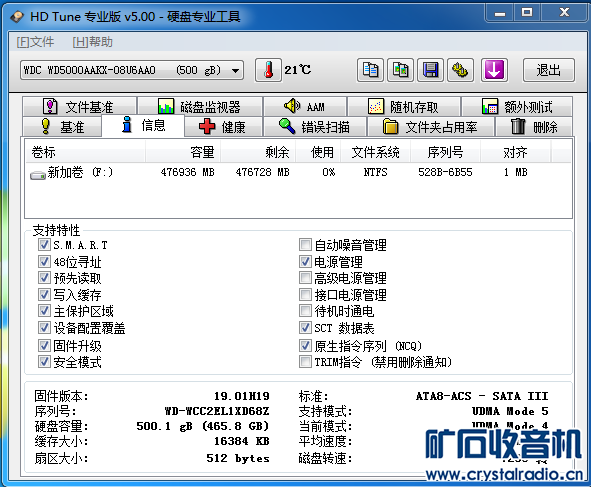Viewport: 591px width, 487px height.
Task: Click the 500.1 gB (465.8 GB) value
Action: 203,426
